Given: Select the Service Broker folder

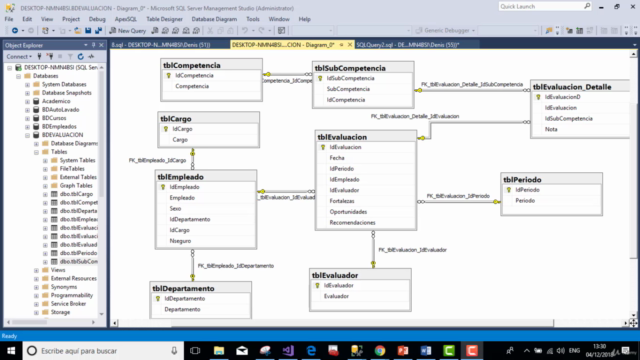Looking at the screenshot, I should [x=68, y=304].
